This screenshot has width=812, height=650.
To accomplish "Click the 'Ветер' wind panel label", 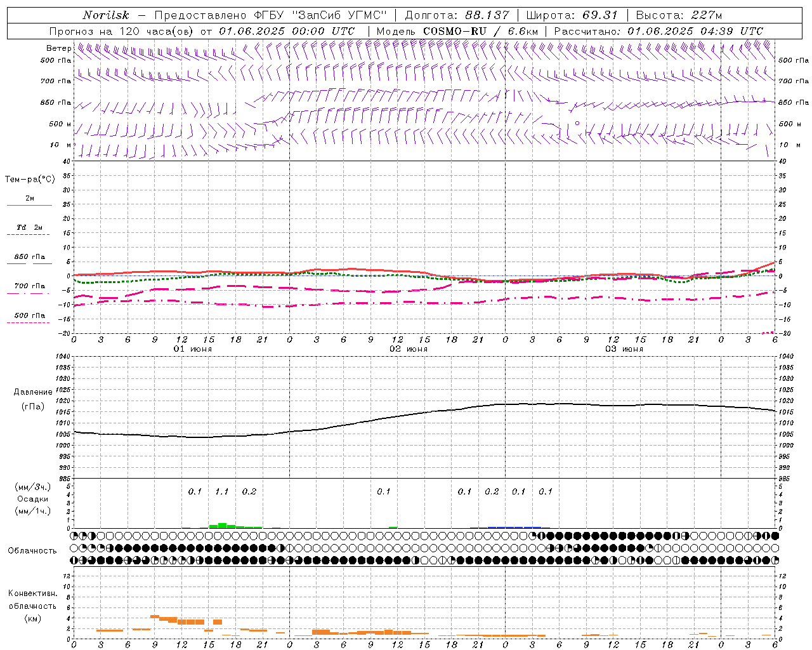I will pyautogui.click(x=58, y=48).
